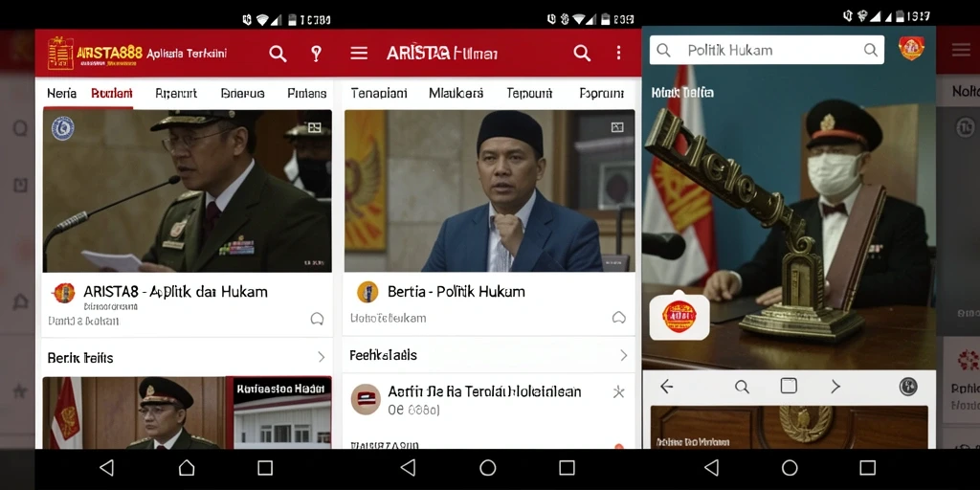Image resolution: width=980 pixels, height=490 pixels.
Task: Open thumbnail of officer beside red flag
Action: [x=134, y=412]
